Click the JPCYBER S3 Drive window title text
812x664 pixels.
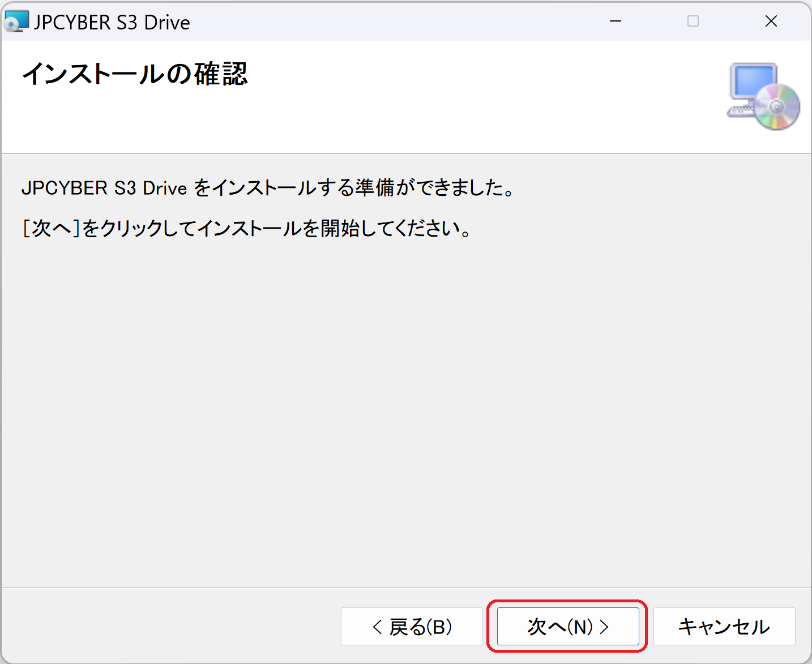click(x=112, y=23)
